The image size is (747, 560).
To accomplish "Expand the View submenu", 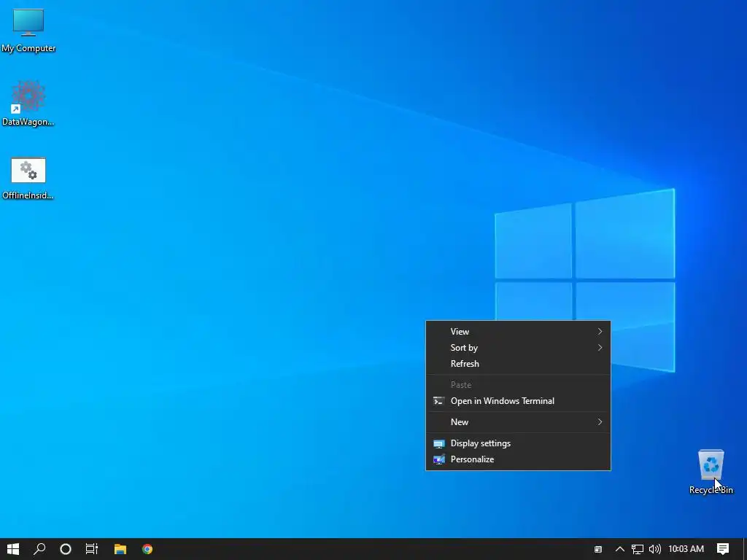I will 518,332.
